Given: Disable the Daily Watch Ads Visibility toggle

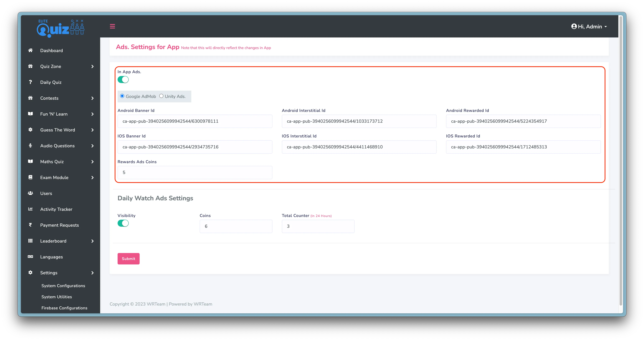Looking at the screenshot, I should (x=123, y=223).
